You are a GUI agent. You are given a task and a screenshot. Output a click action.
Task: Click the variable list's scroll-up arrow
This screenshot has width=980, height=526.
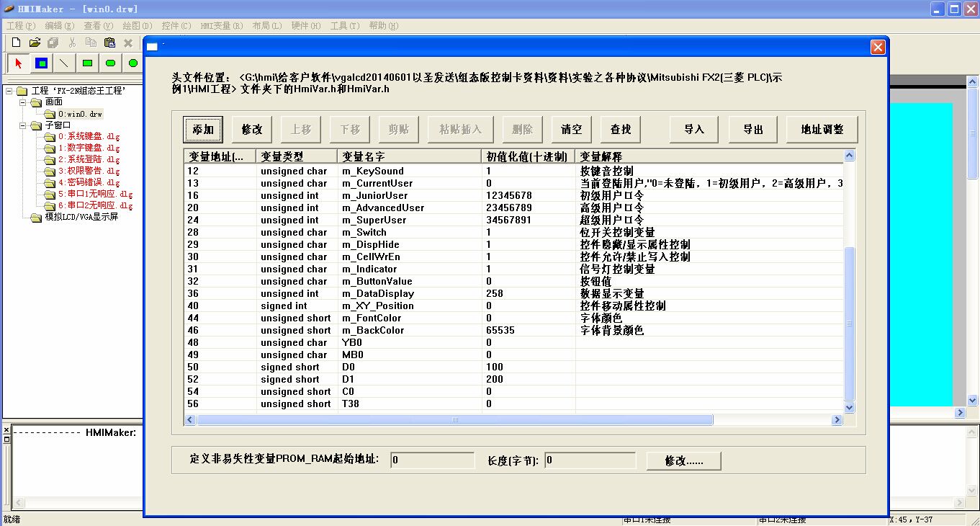coord(849,156)
